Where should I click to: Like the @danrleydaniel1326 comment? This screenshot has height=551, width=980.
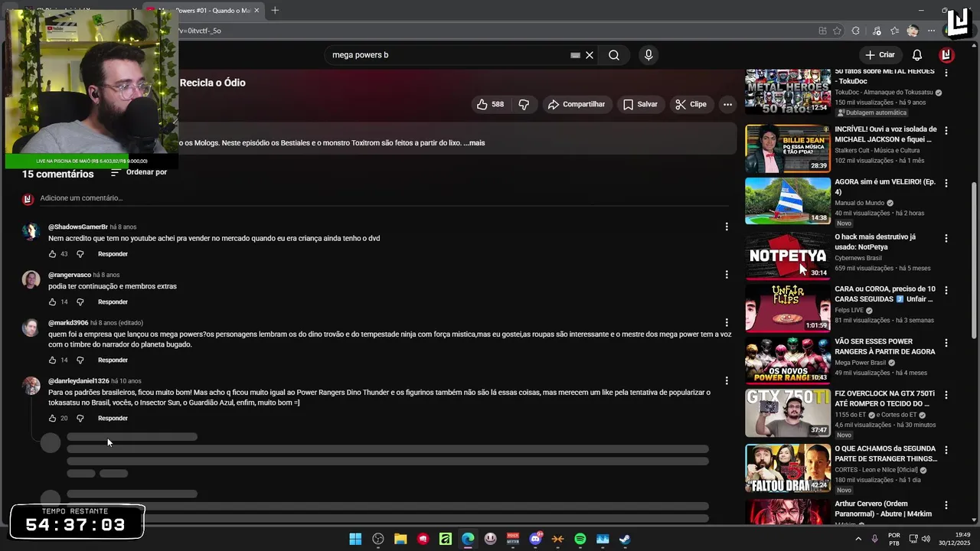click(x=53, y=419)
